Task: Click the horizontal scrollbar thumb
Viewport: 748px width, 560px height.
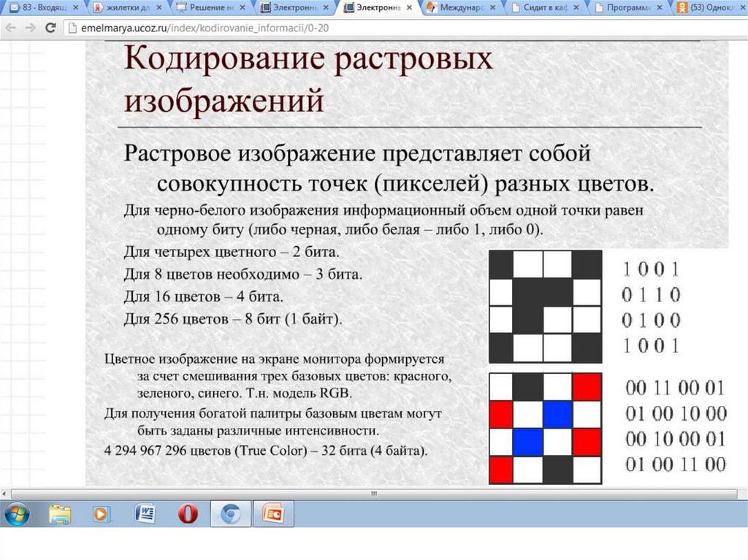Action: 374,494
